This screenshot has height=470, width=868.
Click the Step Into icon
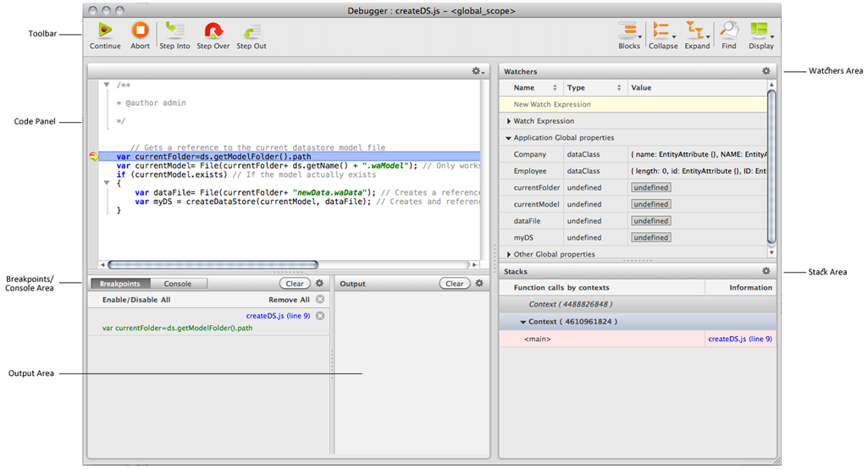pyautogui.click(x=174, y=31)
